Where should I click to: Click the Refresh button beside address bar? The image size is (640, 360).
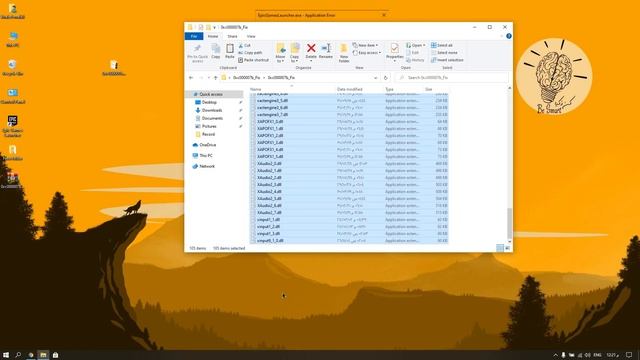point(385,78)
